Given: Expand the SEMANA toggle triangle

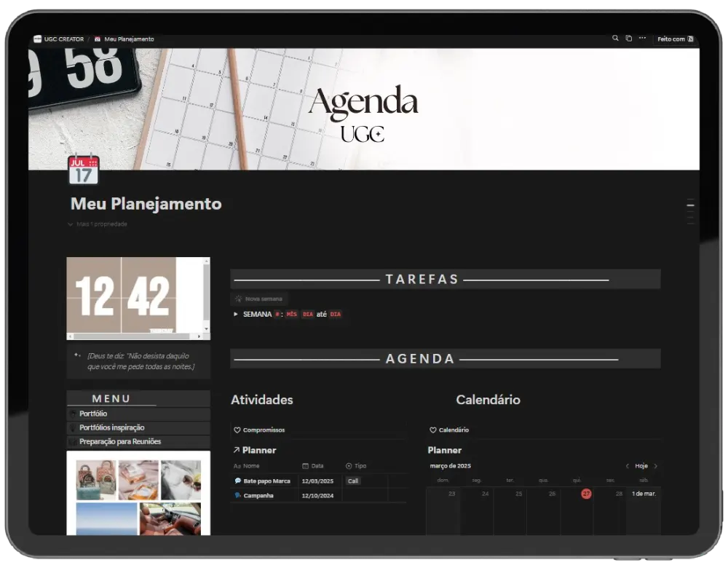Looking at the screenshot, I should point(236,315).
